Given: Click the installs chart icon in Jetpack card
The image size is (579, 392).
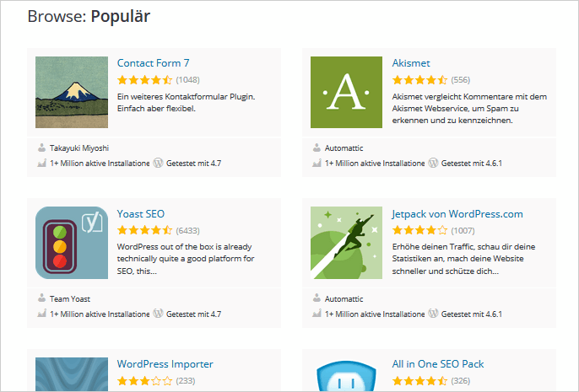Looking at the screenshot, I should pyautogui.click(x=317, y=314).
